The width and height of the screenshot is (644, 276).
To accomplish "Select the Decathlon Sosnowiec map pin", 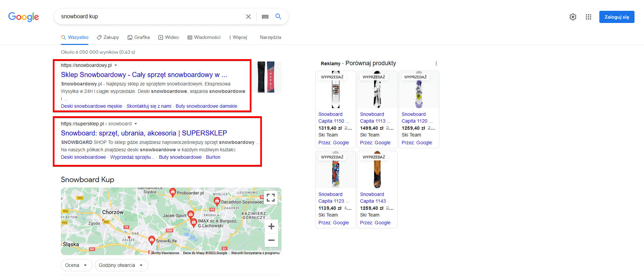I will (217, 201).
